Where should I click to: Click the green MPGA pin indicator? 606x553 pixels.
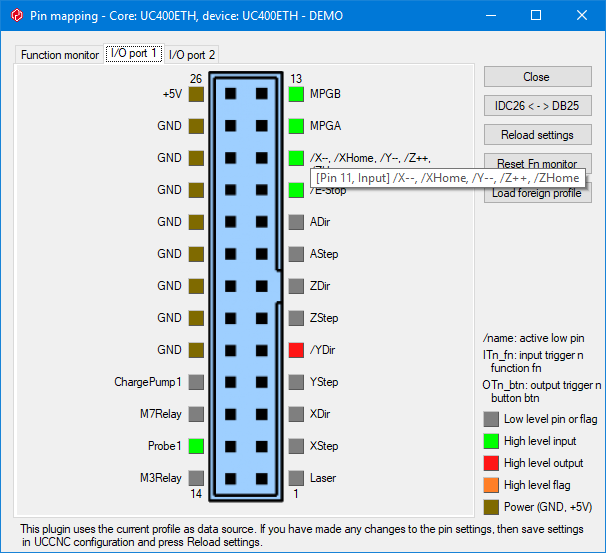coord(296,126)
